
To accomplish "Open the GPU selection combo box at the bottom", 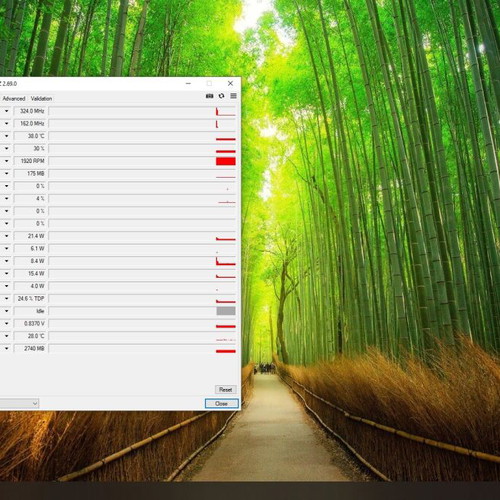I will [19, 404].
